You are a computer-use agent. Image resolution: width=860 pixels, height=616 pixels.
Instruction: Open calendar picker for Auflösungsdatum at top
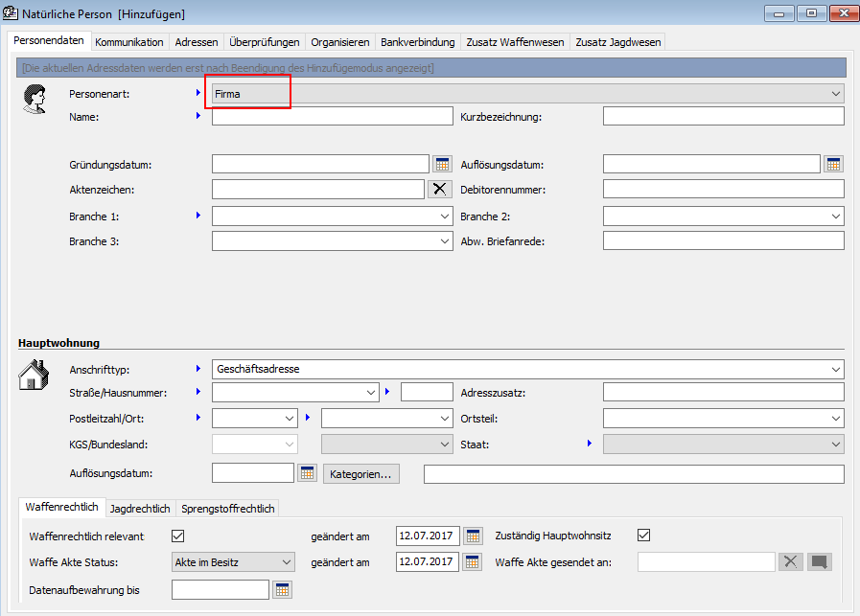click(833, 164)
